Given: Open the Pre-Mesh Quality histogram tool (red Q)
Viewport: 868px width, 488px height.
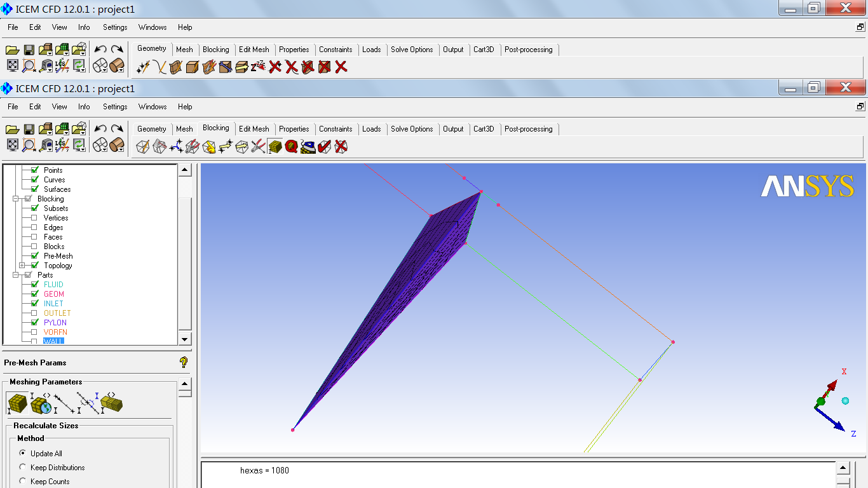Looking at the screenshot, I should 292,147.
